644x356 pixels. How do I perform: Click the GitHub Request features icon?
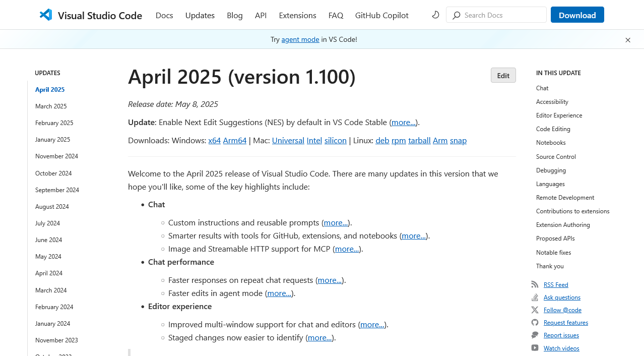pyautogui.click(x=535, y=323)
